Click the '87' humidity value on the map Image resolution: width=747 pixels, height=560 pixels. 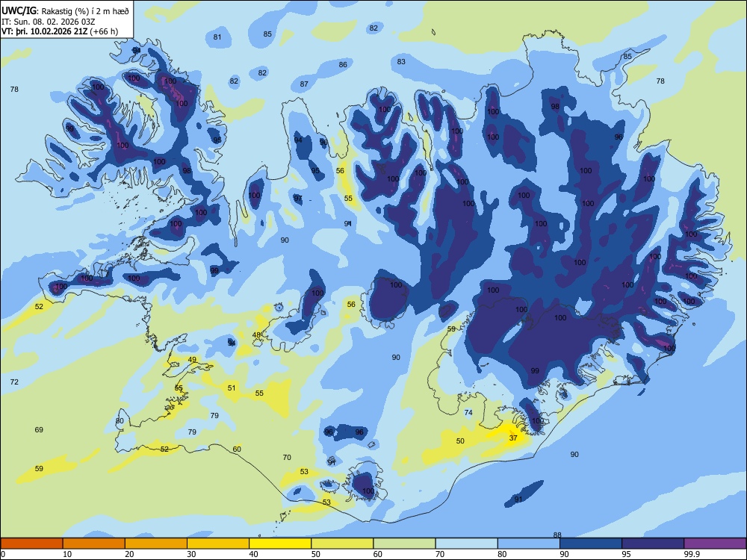[x=304, y=84]
